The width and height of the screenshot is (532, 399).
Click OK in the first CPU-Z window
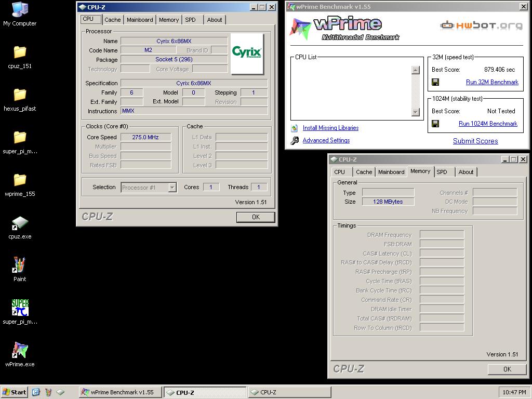256,217
